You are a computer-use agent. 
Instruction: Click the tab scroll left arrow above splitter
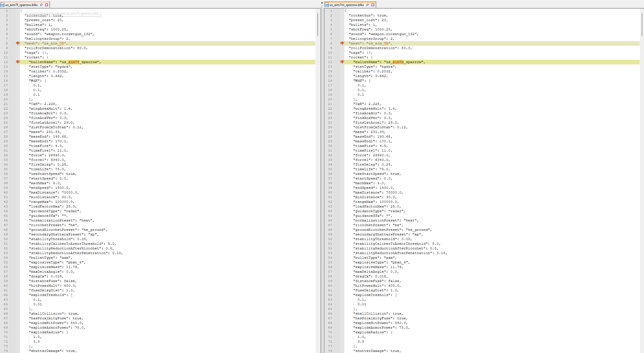coord(322,3)
